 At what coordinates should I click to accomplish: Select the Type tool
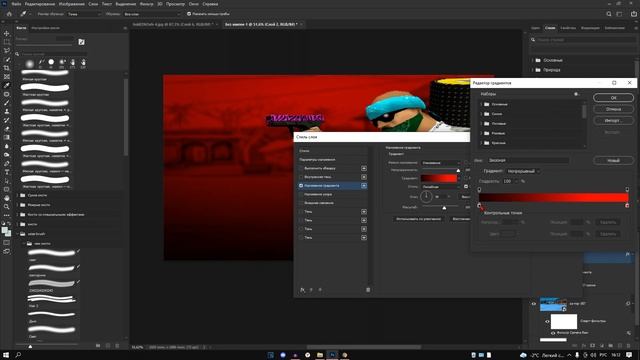[7, 172]
